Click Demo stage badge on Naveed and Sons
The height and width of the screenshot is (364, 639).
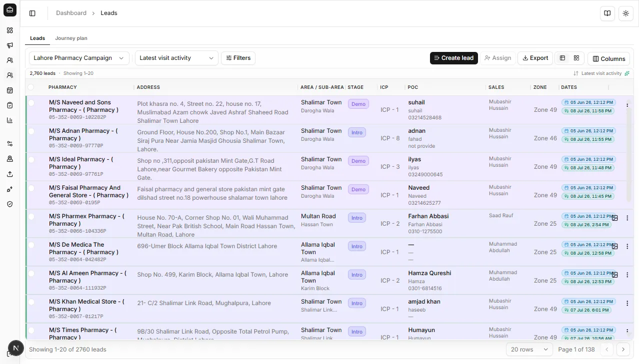[358, 104]
